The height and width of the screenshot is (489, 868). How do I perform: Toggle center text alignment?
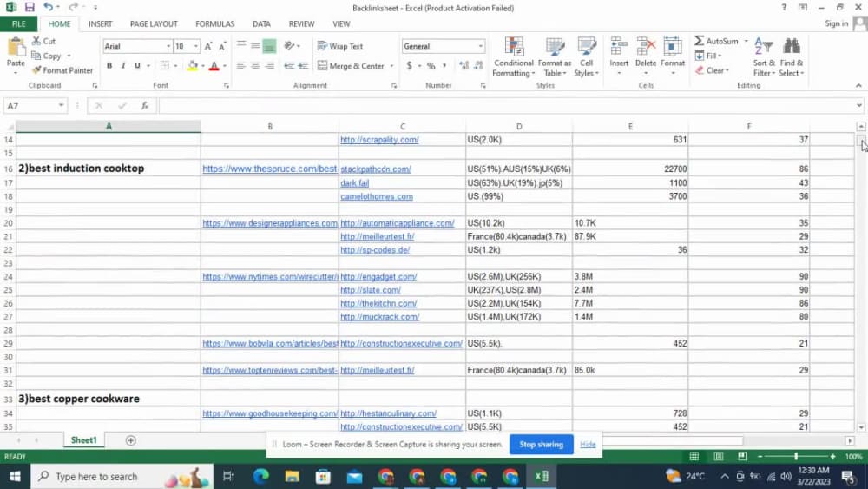coord(255,66)
